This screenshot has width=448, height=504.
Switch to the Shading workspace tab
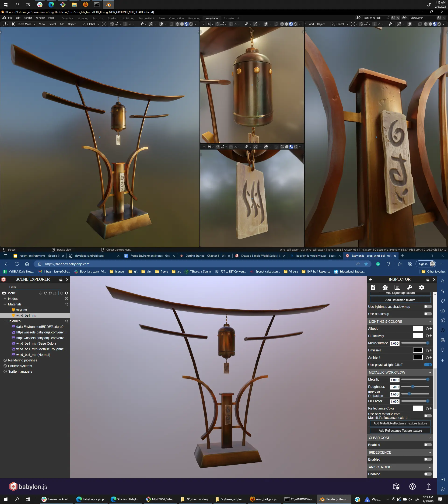tap(112, 18)
